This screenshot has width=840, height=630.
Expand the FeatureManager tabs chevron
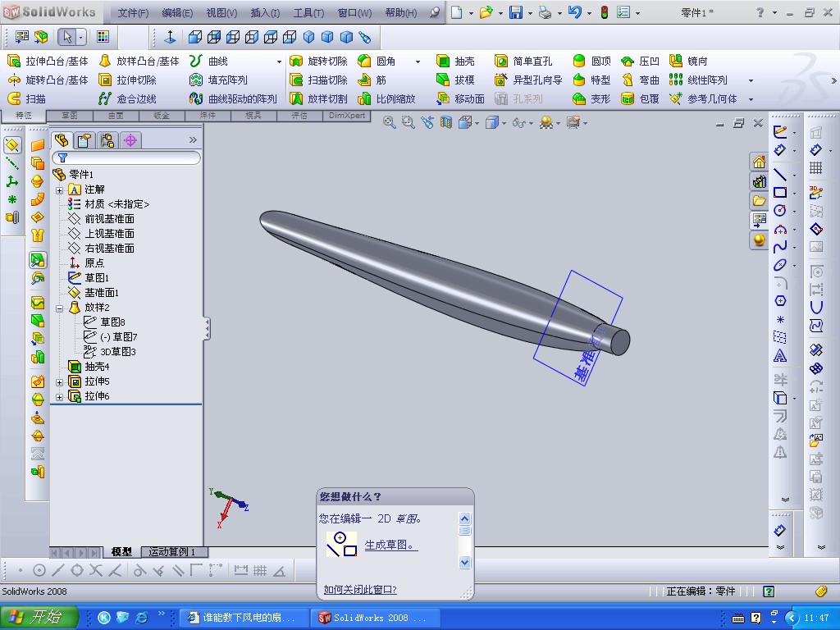click(x=193, y=139)
